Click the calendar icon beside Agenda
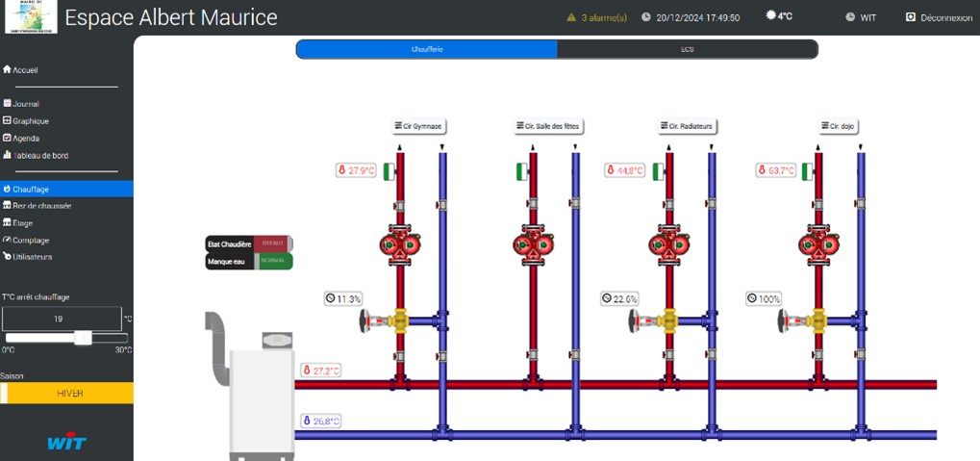Screen dimensions: 980x461 [8, 138]
